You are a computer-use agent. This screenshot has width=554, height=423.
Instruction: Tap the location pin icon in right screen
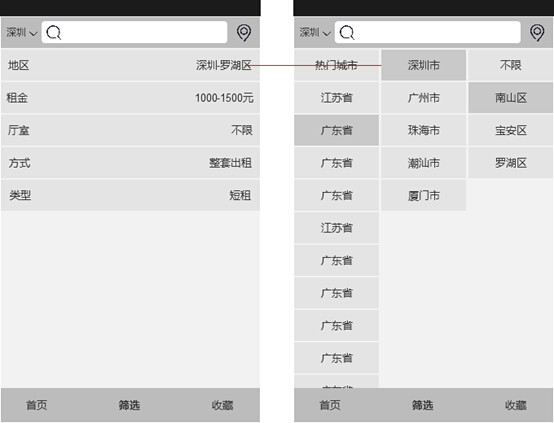click(x=537, y=33)
